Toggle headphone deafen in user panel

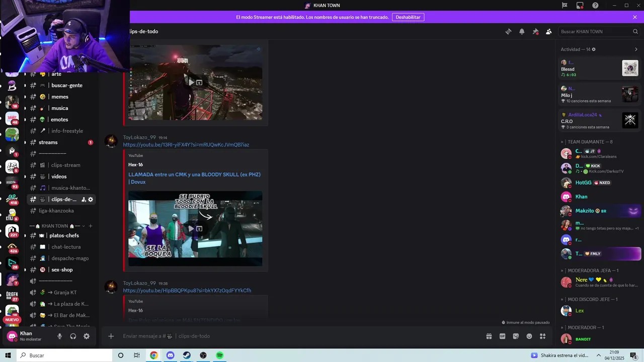tap(73, 336)
